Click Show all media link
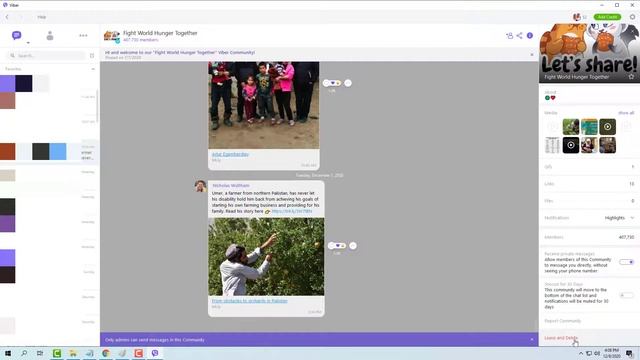Image resolution: width=640 pixels, height=360 pixels. (x=626, y=113)
